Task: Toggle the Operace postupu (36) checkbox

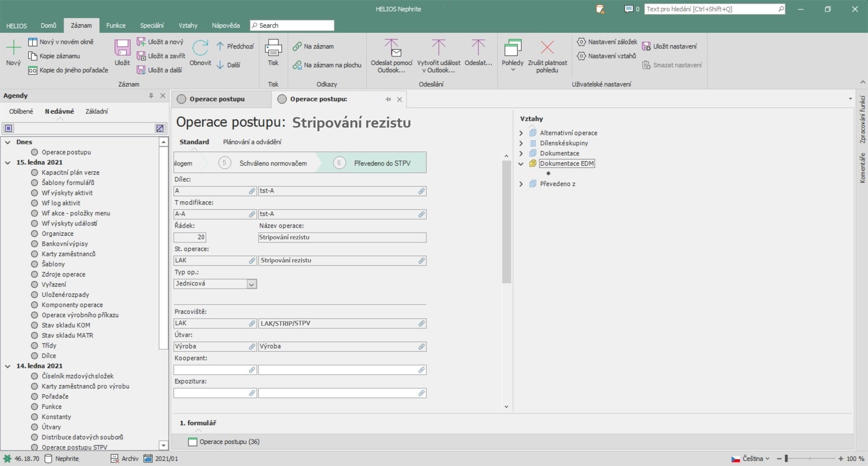Action: point(193,442)
